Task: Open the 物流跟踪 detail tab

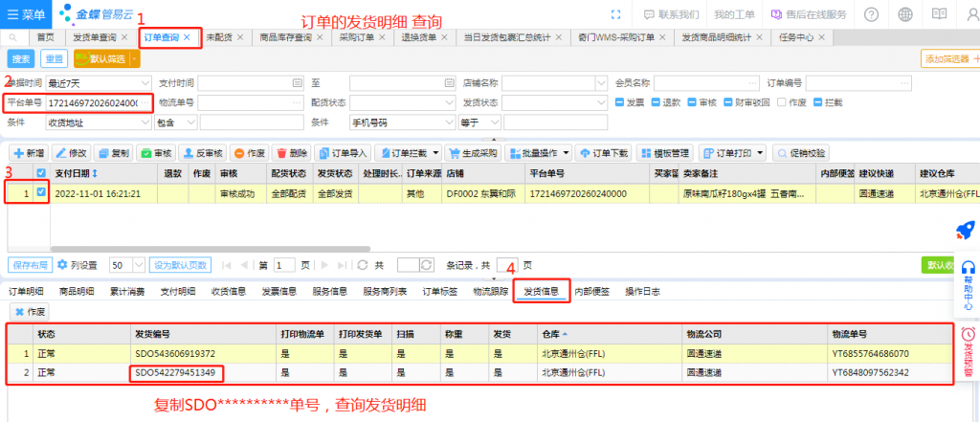Action: 490,291
